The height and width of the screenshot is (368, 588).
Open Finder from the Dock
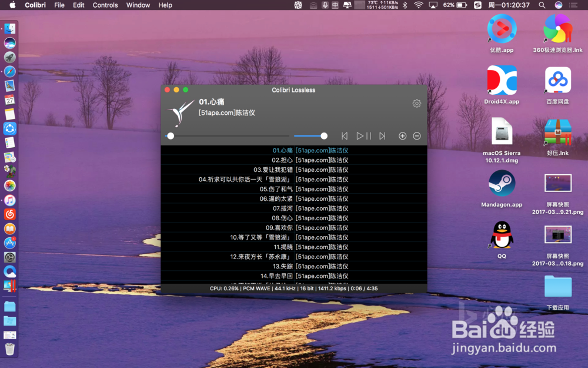tap(9, 28)
